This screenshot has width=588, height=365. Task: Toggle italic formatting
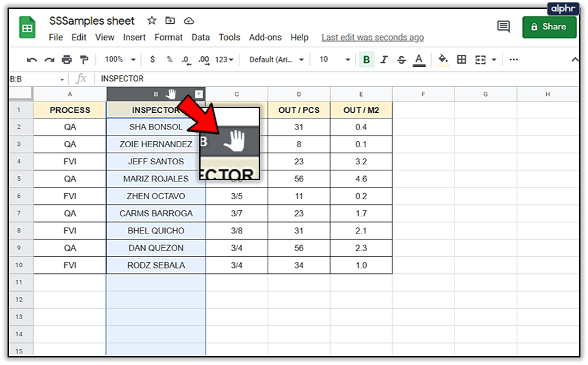point(384,60)
